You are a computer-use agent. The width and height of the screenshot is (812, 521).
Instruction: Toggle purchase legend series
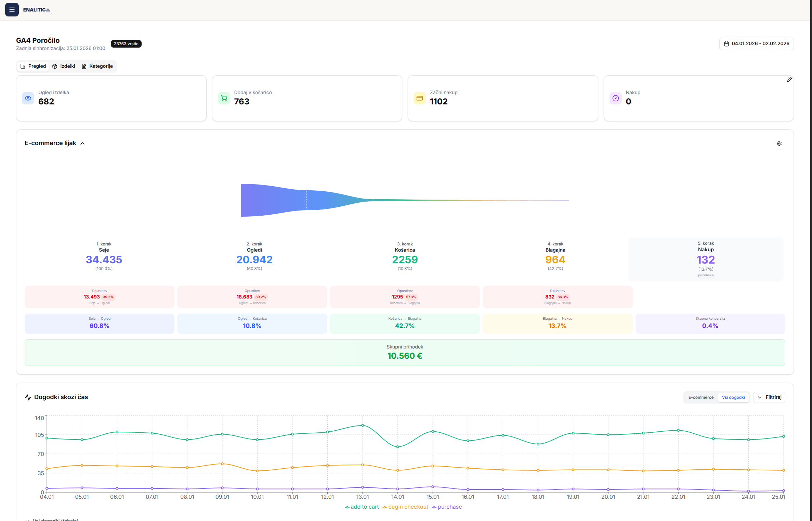click(x=447, y=507)
